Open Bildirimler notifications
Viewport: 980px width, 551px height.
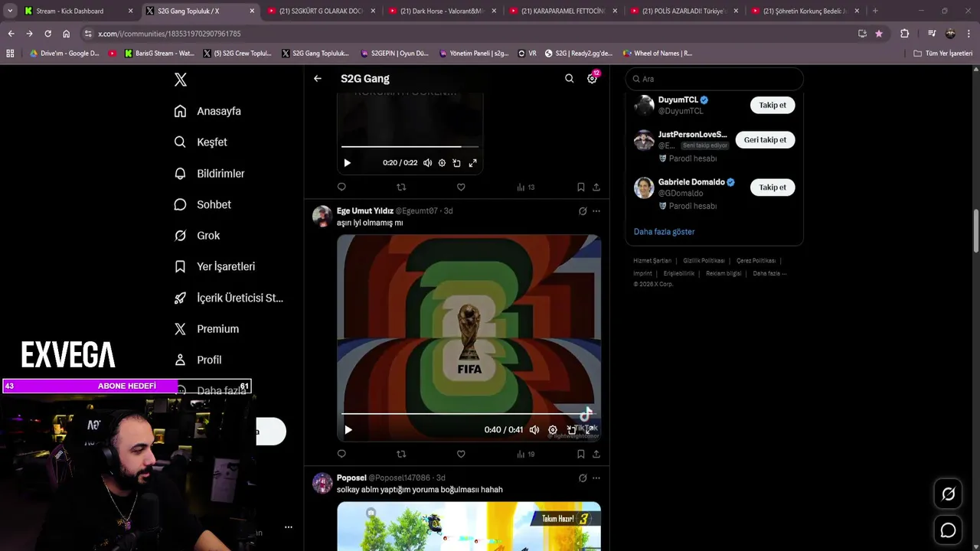[209, 174]
